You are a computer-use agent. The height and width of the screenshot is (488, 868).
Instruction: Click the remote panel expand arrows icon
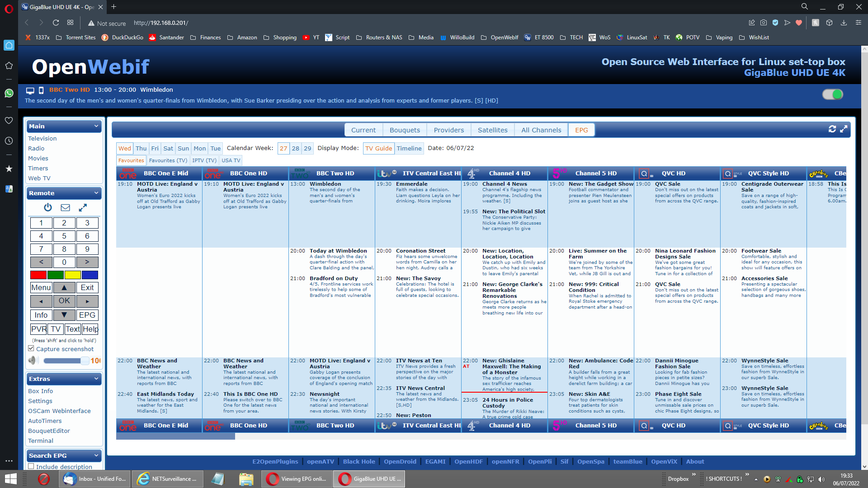83,207
